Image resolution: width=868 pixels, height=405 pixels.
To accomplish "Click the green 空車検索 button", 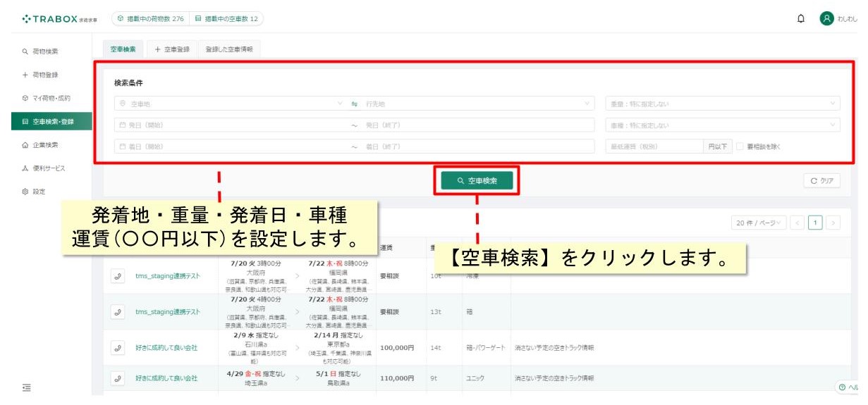I will [x=477, y=181].
